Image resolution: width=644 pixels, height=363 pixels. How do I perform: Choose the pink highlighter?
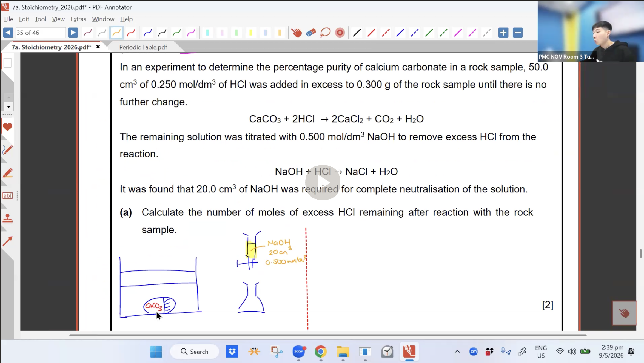click(222, 33)
